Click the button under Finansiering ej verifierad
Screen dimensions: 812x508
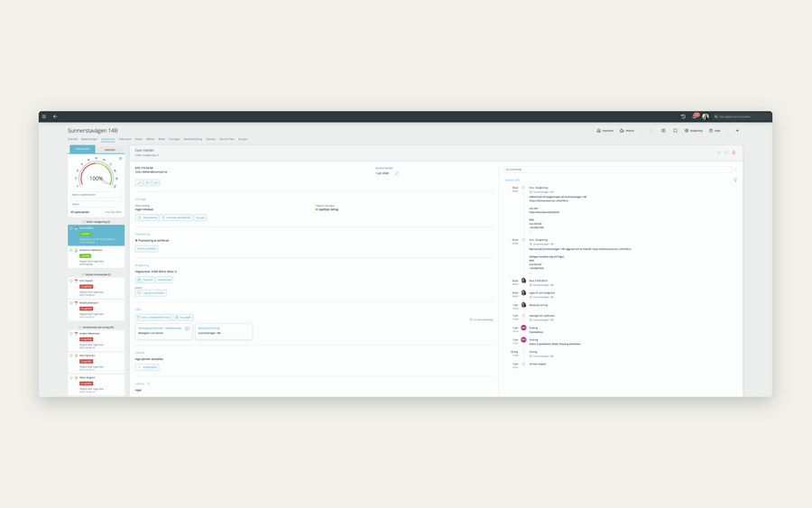(146, 248)
